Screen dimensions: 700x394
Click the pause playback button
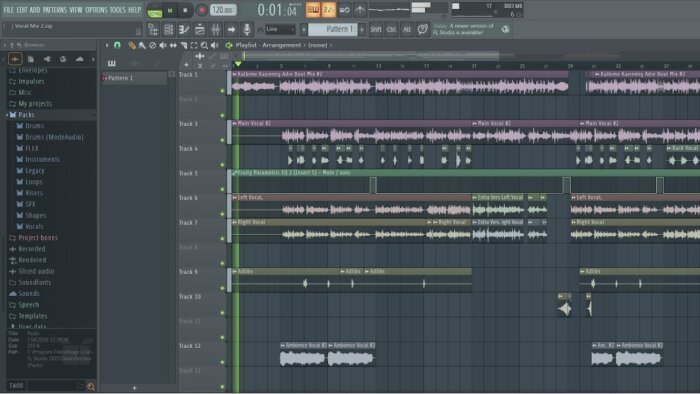170,10
